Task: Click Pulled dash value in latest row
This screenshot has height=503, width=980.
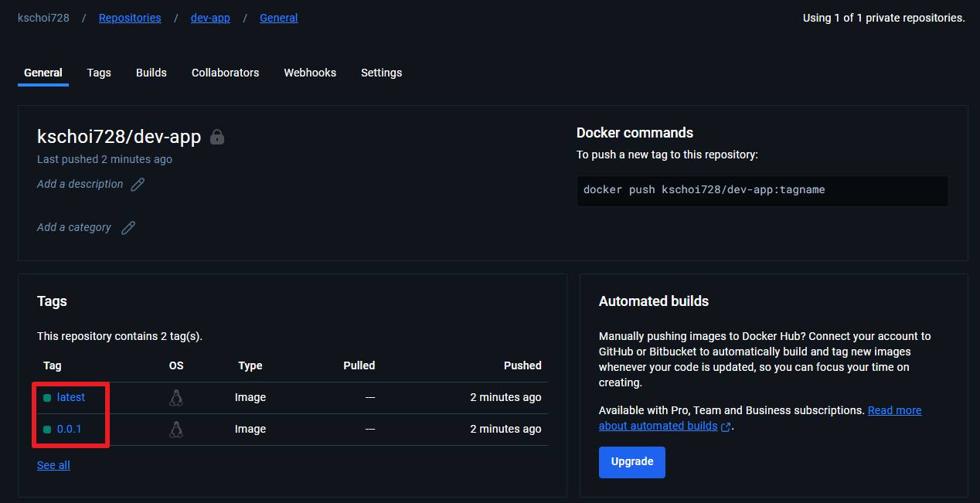Action: point(370,397)
